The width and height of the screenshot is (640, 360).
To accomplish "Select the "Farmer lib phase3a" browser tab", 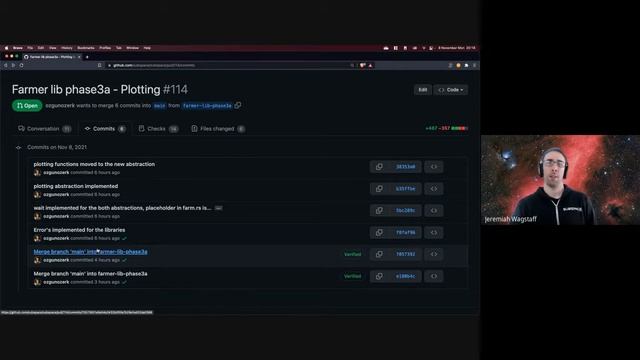I will (52, 57).
